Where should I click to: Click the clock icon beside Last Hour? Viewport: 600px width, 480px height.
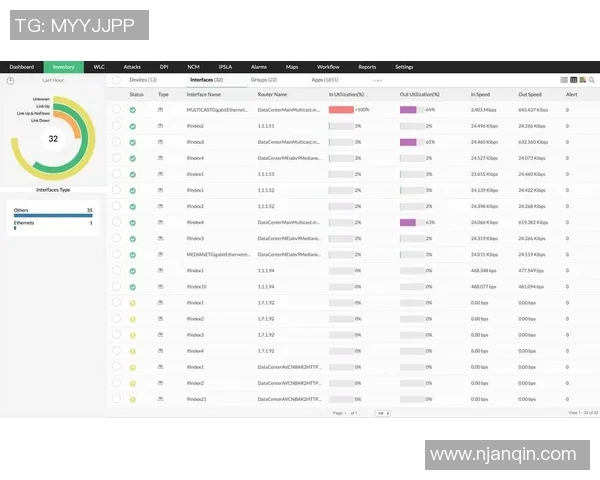pos(10,79)
